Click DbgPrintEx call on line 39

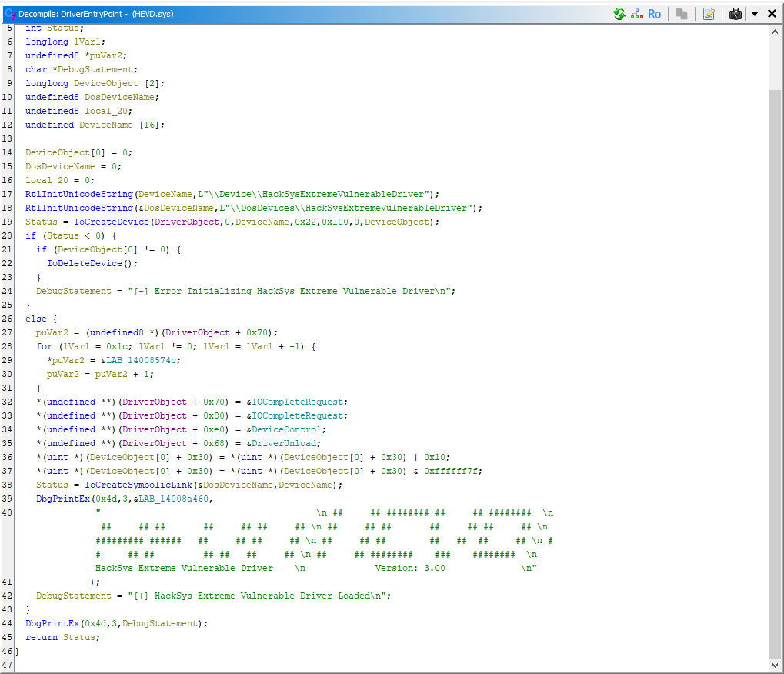click(x=63, y=499)
